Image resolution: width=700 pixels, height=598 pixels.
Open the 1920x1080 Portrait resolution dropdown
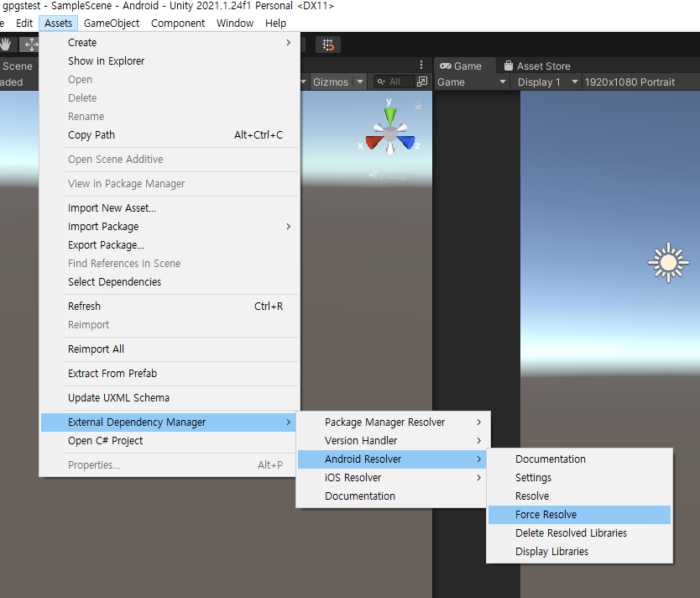tap(640, 82)
